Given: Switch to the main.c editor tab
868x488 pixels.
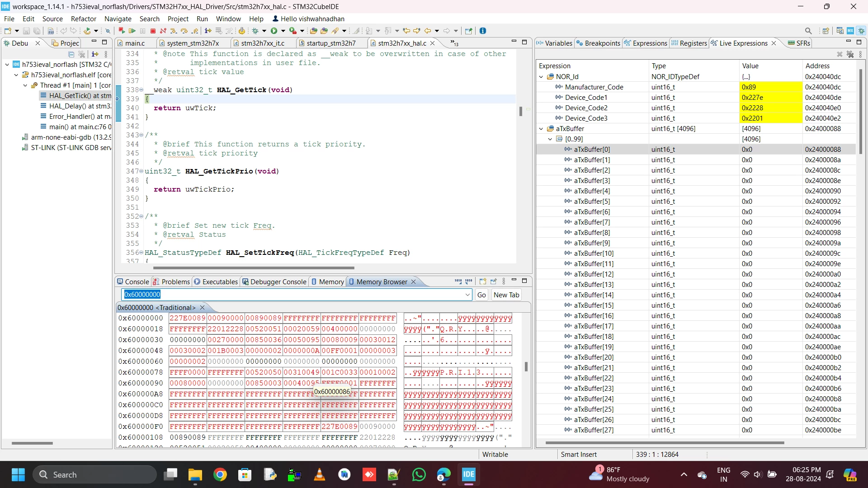Looking at the screenshot, I should [x=135, y=43].
